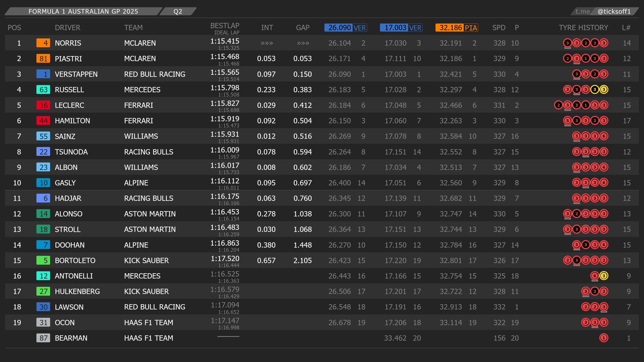The height and width of the screenshot is (362, 644).
Task: Select Leclerc's red number 16 badge
Action: point(43,105)
